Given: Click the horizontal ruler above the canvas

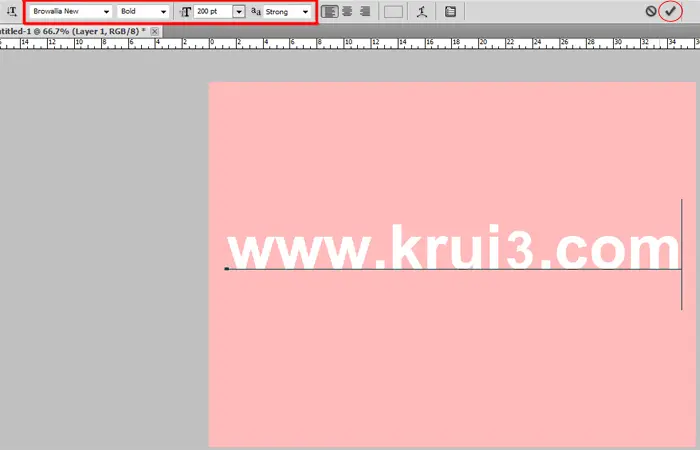Looking at the screenshot, I should point(400,45).
